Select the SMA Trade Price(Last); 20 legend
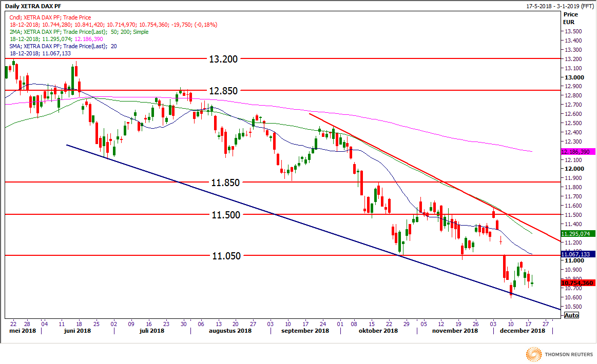 63,47
